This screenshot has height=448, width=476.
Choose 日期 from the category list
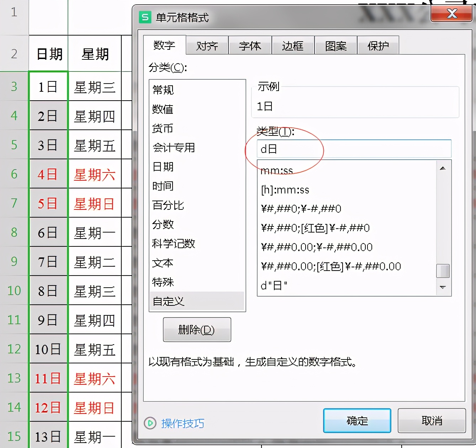point(163,167)
